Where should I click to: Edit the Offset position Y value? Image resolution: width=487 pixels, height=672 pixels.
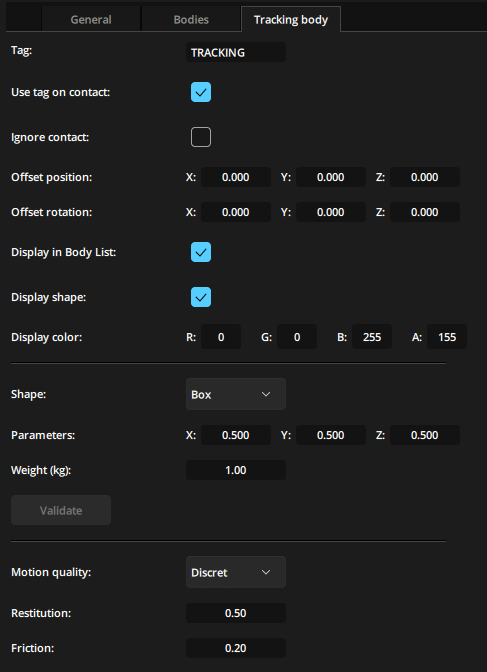pos(331,177)
